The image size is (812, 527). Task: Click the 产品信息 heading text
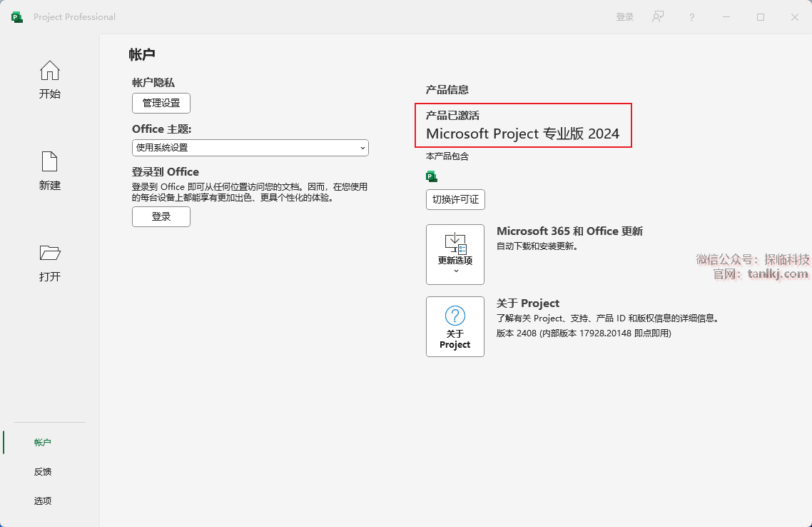tap(447, 90)
